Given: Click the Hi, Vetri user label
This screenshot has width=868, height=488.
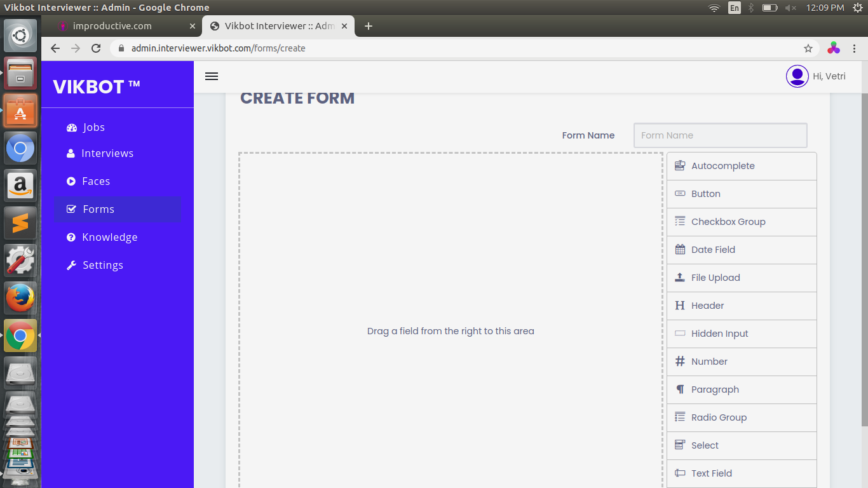Looking at the screenshot, I should (829, 76).
